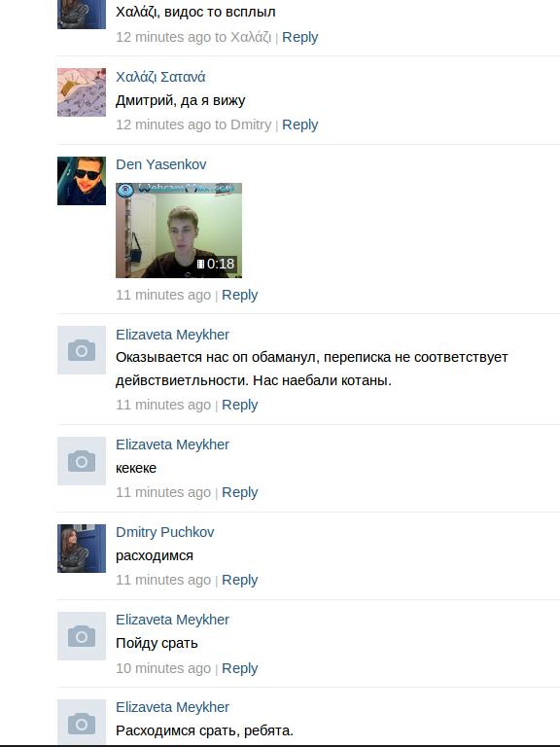Open the Χαλάζι Σατανά profile name link

[160, 77]
